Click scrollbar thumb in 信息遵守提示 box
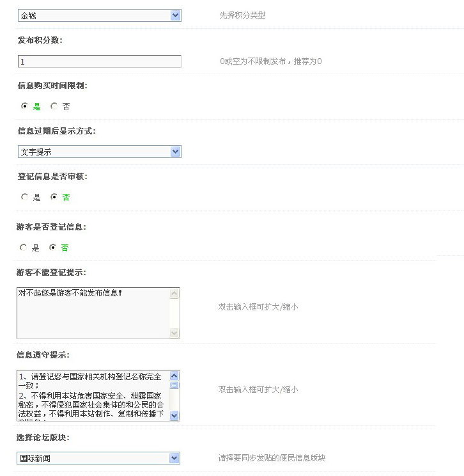This screenshot has width=464, height=476. (174, 385)
